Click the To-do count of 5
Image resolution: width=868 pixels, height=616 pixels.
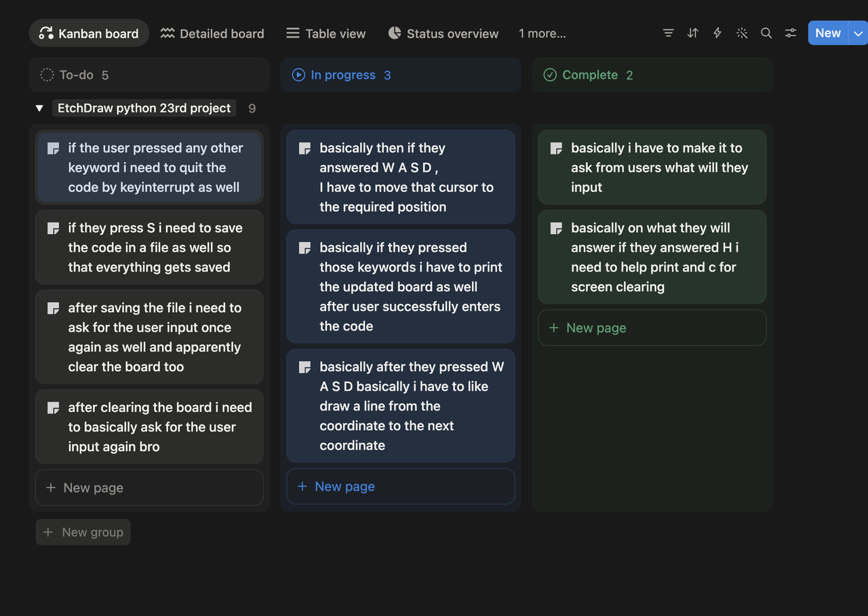point(105,75)
